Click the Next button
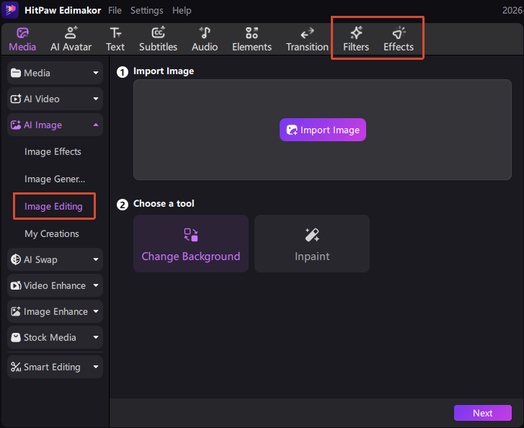This screenshot has height=428, width=524. (x=483, y=413)
